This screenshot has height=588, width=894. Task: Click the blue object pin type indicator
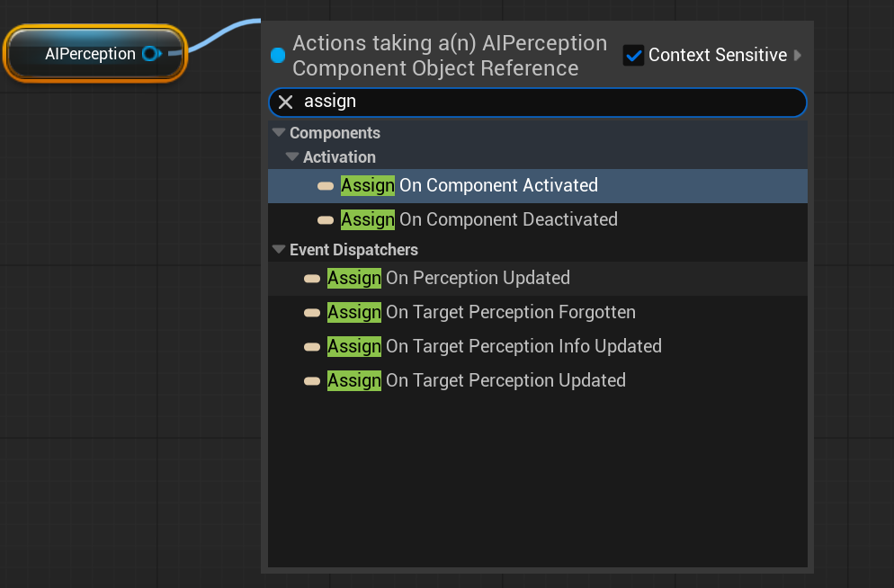click(278, 55)
